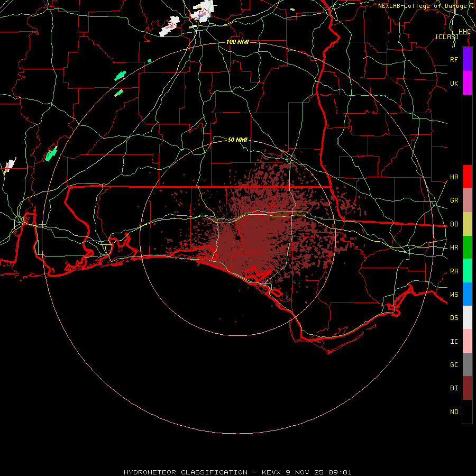Click the GC gray legend swatch
The image size is (476, 476).
pyautogui.click(x=467, y=364)
